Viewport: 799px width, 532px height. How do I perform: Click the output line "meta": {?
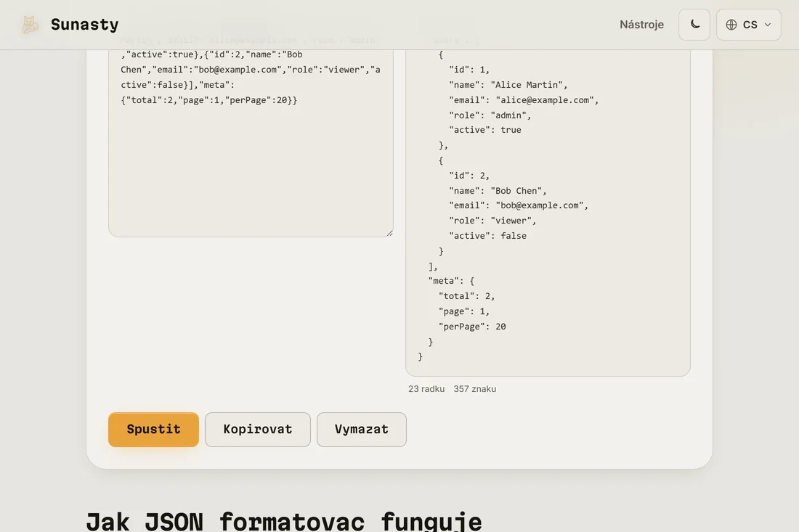pyautogui.click(x=452, y=280)
